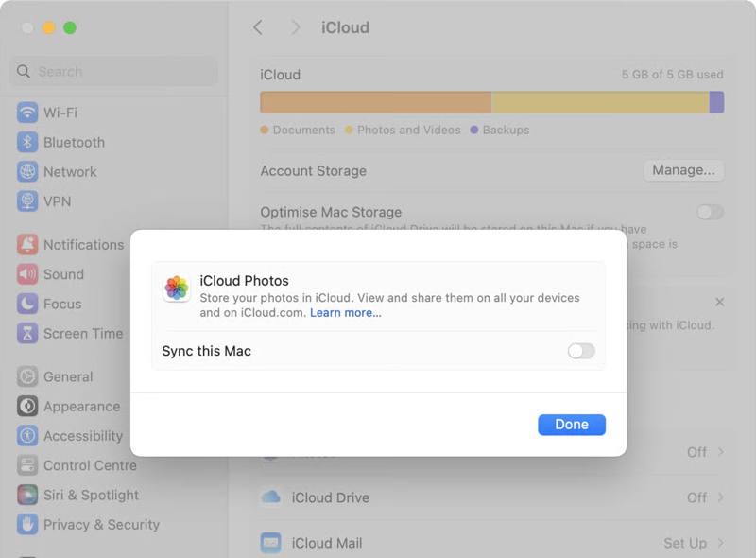Toggle Optimise Mac Storage switch

710,212
